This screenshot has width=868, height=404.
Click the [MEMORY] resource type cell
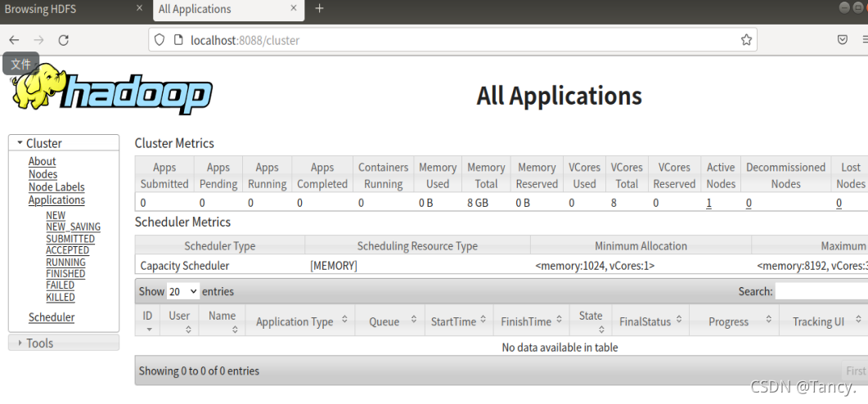tap(334, 266)
